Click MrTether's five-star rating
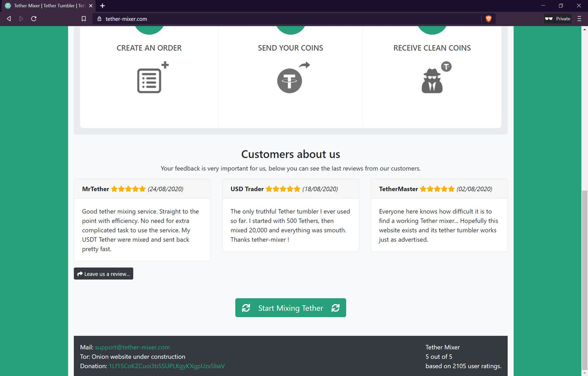588x376 pixels. pyautogui.click(x=128, y=189)
